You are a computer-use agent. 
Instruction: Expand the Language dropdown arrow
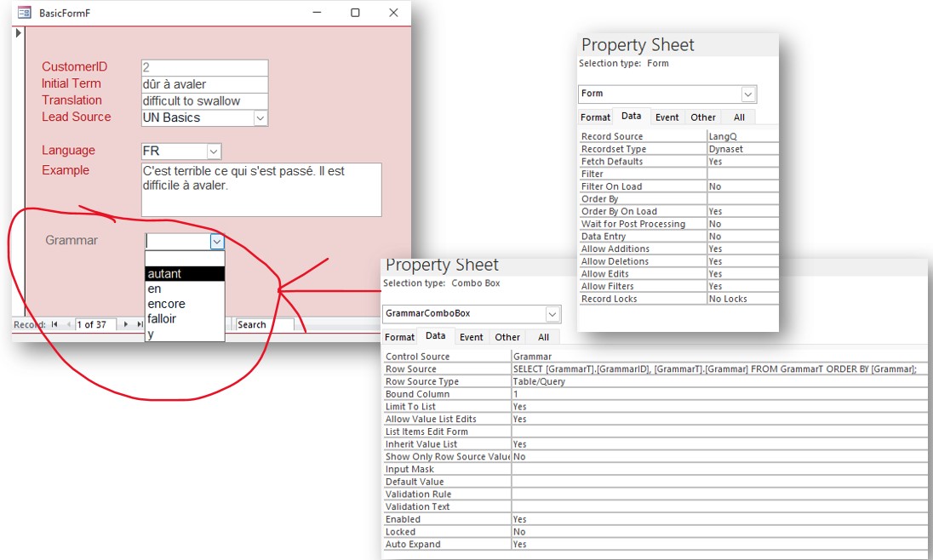click(213, 151)
